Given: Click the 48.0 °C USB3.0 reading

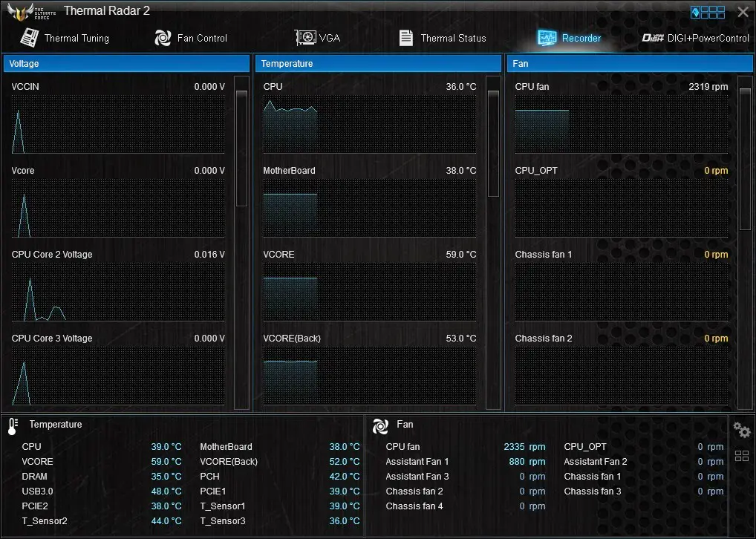Looking at the screenshot, I should point(166,491).
